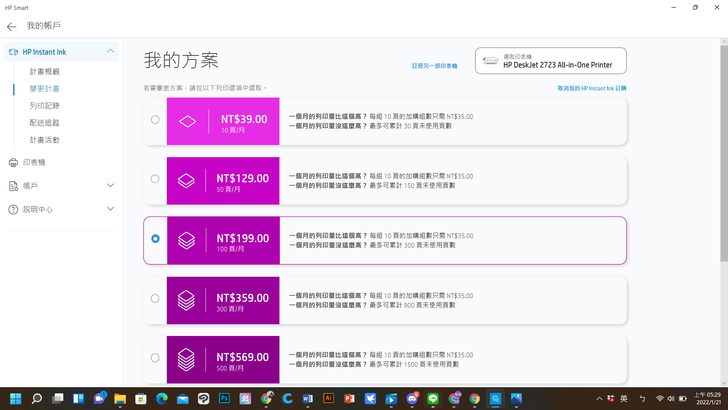Open the Mail app in taskbar
The width and height of the screenshot is (728, 410).
tap(182, 398)
